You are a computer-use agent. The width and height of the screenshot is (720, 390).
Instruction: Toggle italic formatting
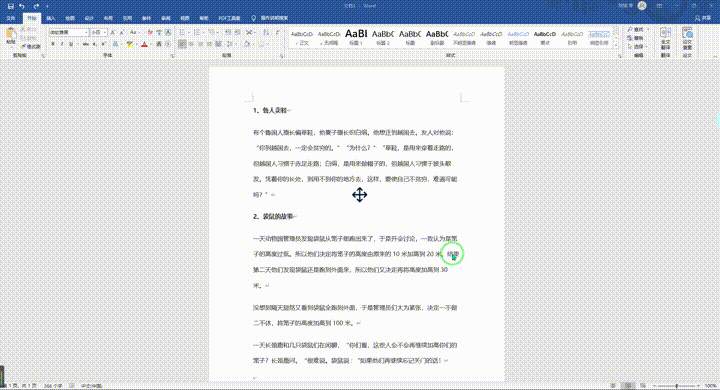point(62,44)
